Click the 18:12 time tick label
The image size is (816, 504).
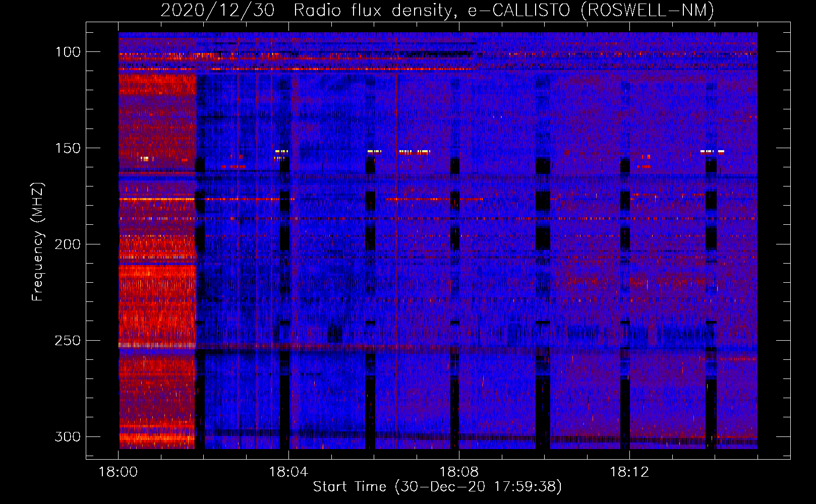629,472
